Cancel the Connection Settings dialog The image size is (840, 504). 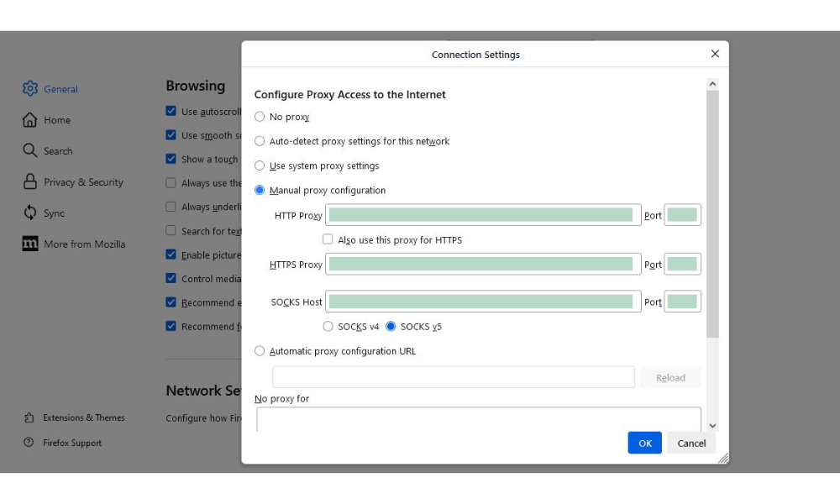(691, 443)
